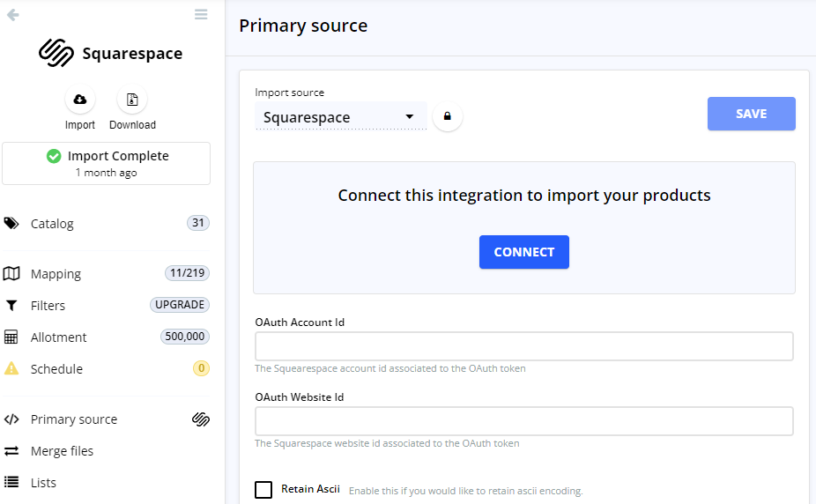This screenshot has height=504, width=816.
Task: Click the Primary source page heading
Action: click(x=303, y=26)
